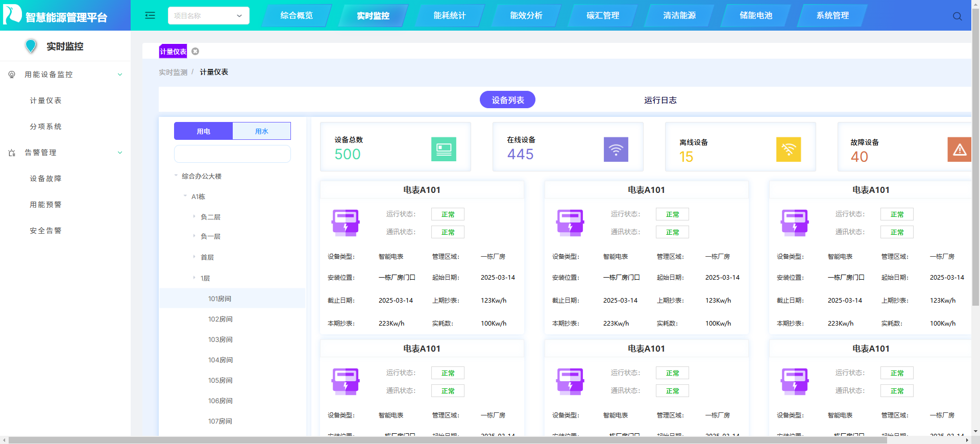Switch to 用电 electricity toggle
Screen dimensions: 980x444
tap(203, 131)
